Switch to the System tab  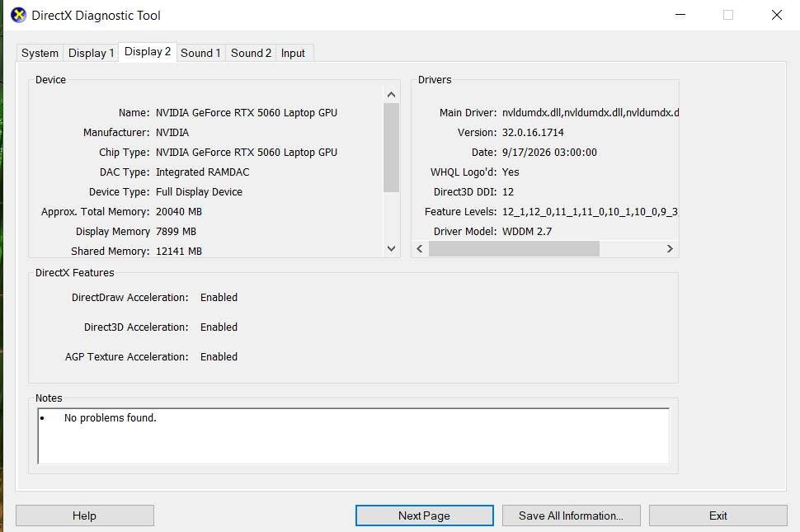click(x=40, y=53)
